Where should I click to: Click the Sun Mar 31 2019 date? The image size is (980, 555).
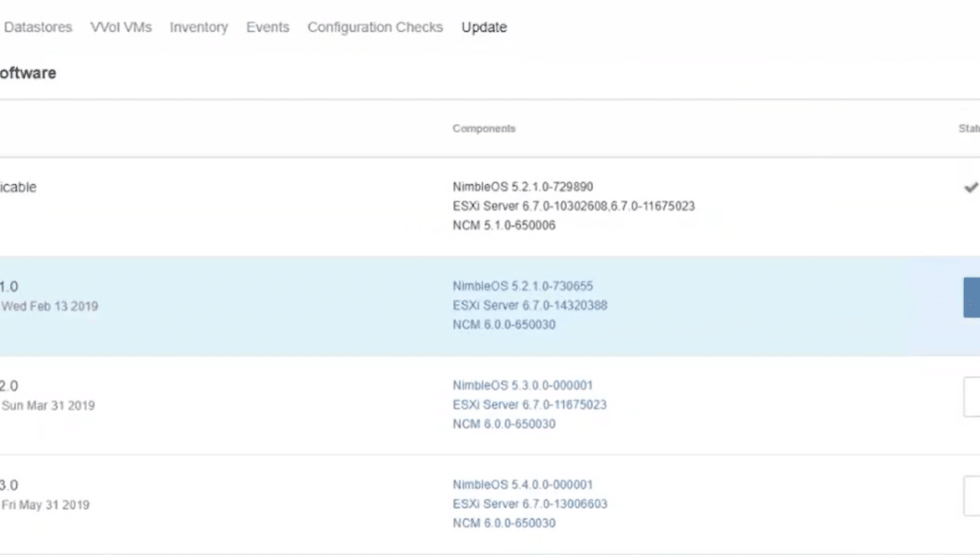[48, 406]
